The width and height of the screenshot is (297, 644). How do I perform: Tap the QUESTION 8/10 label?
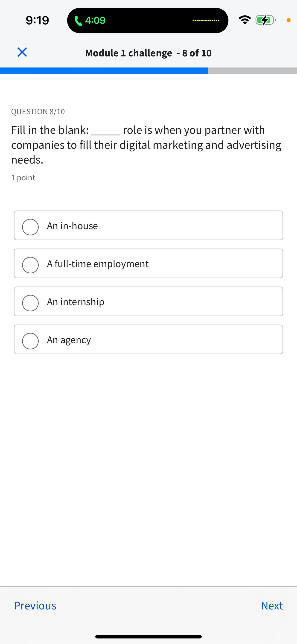tap(38, 111)
